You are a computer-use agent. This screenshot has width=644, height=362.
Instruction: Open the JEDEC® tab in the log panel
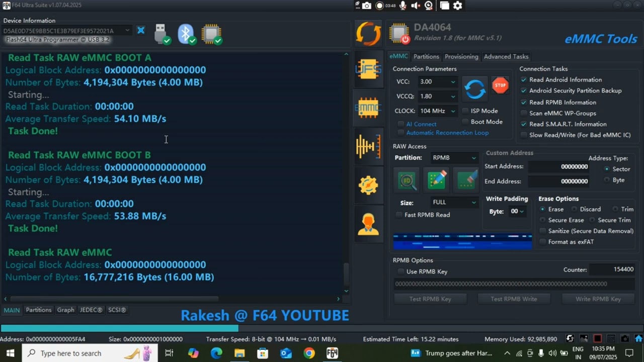coord(91,310)
